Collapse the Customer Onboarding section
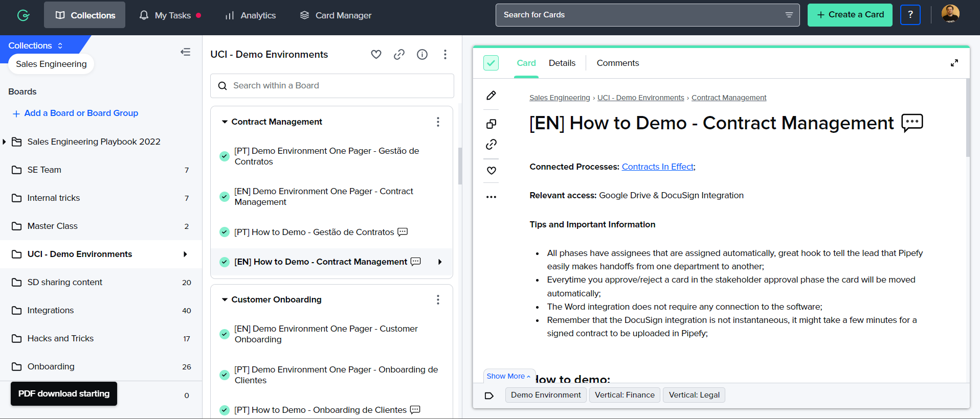 click(x=225, y=299)
